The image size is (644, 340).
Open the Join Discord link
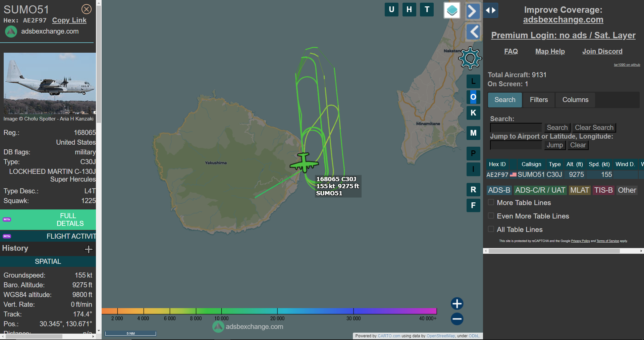coord(602,51)
